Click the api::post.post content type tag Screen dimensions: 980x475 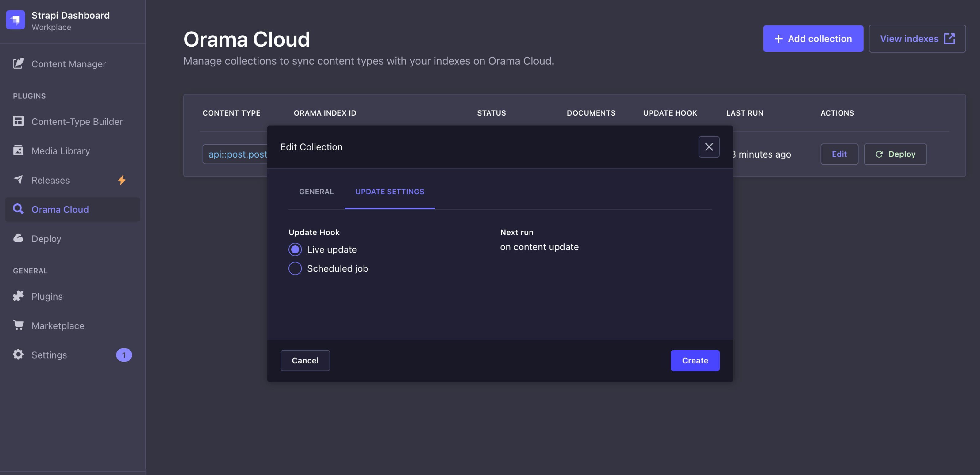click(x=236, y=154)
